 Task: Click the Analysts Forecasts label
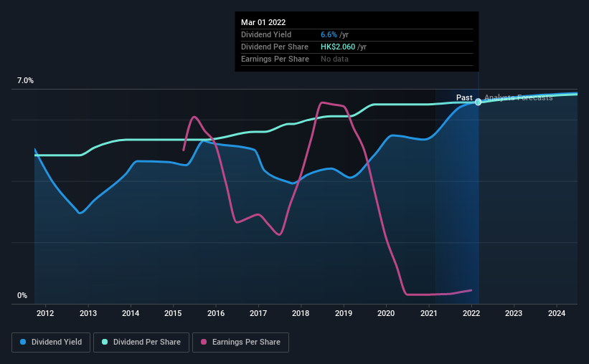pos(519,97)
